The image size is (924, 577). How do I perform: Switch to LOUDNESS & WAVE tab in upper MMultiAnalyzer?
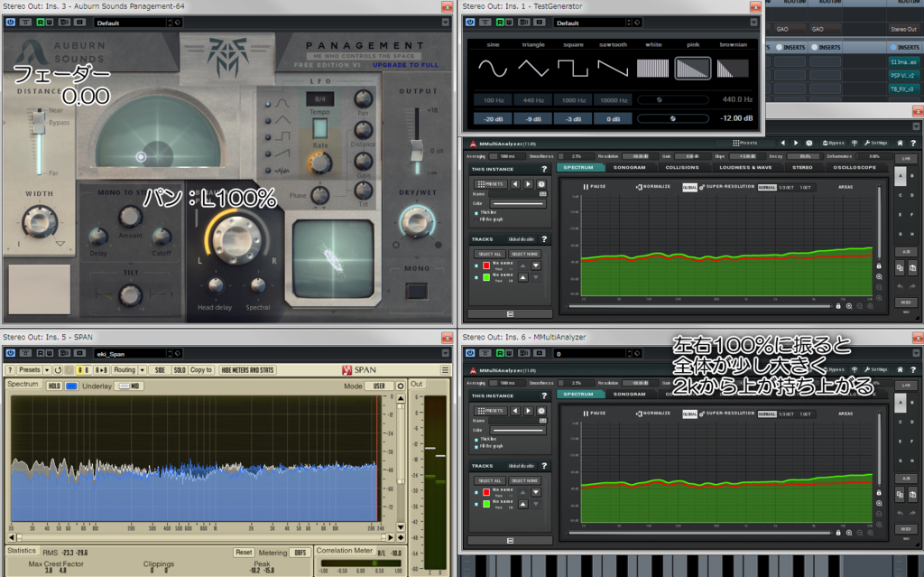tap(745, 168)
